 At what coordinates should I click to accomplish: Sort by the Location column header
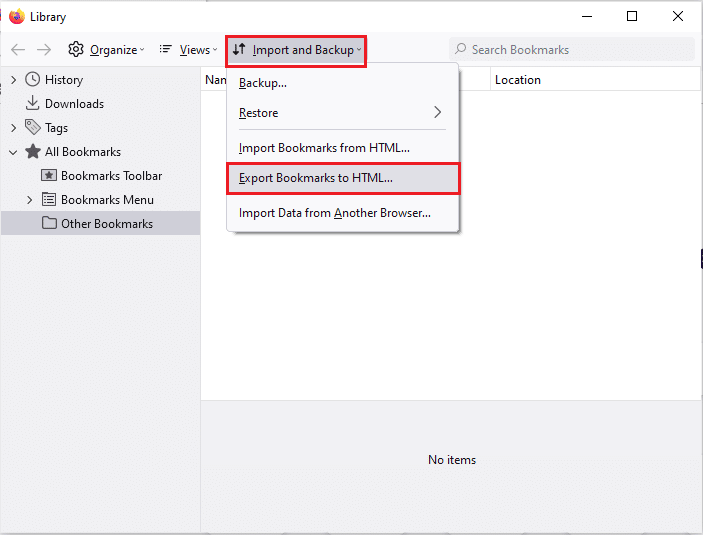pyautogui.click(x=595, y=79)
